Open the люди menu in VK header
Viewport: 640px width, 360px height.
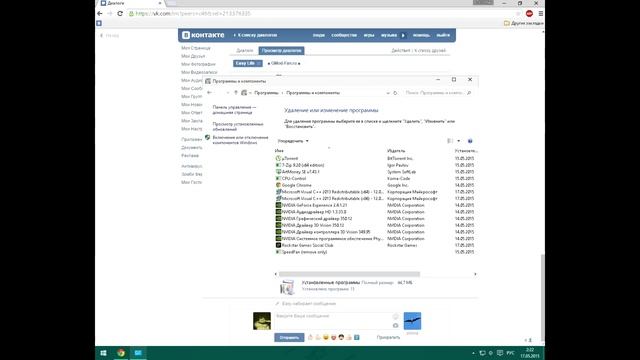click(x=318, y=35)
